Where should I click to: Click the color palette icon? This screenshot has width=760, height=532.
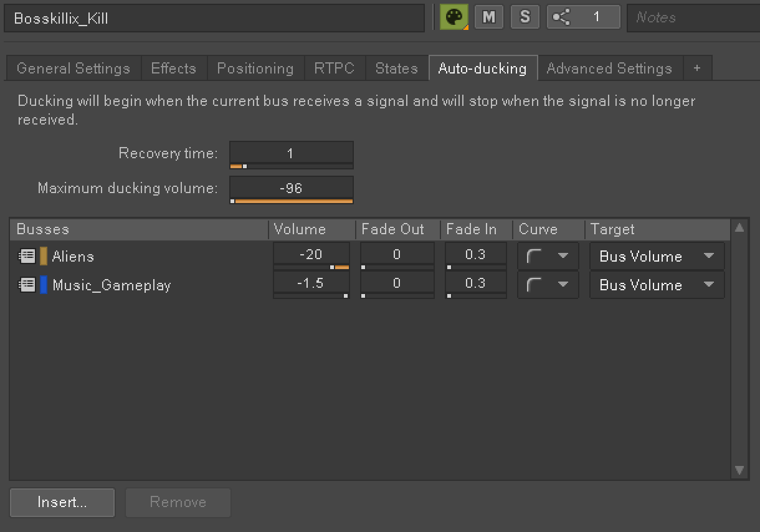[x=454, y=17]
